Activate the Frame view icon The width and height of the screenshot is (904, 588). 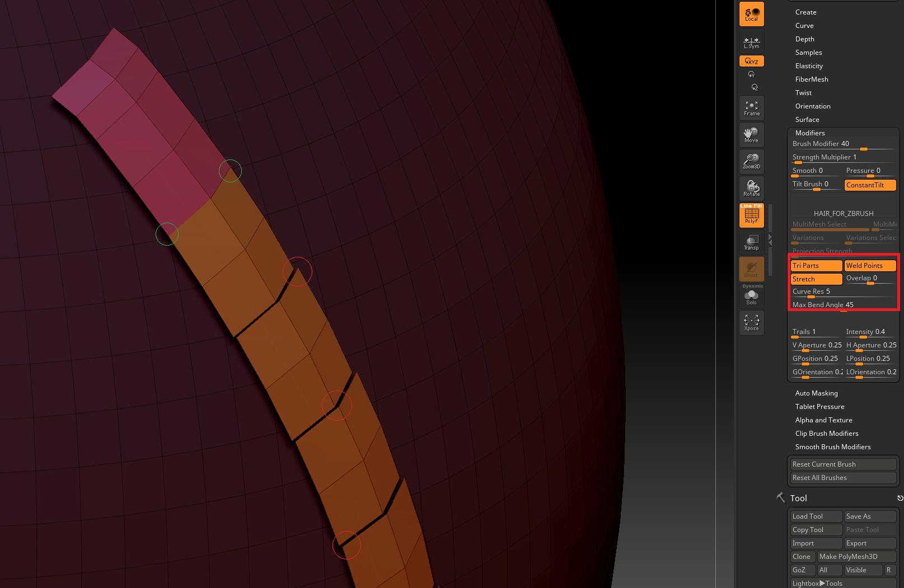coord(751,107)
